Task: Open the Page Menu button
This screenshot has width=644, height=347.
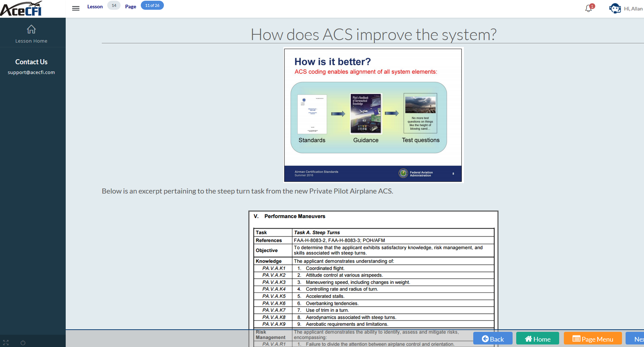Action: (593, 339)
